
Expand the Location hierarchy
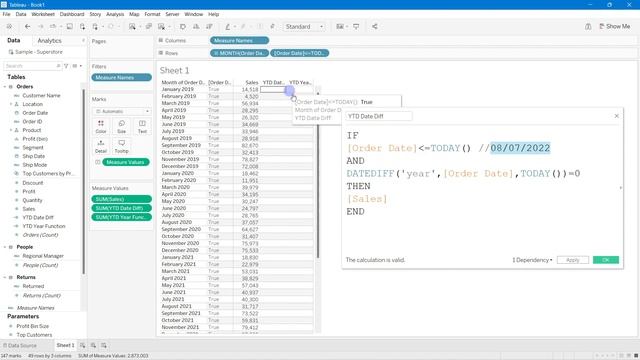pos(11,104)
